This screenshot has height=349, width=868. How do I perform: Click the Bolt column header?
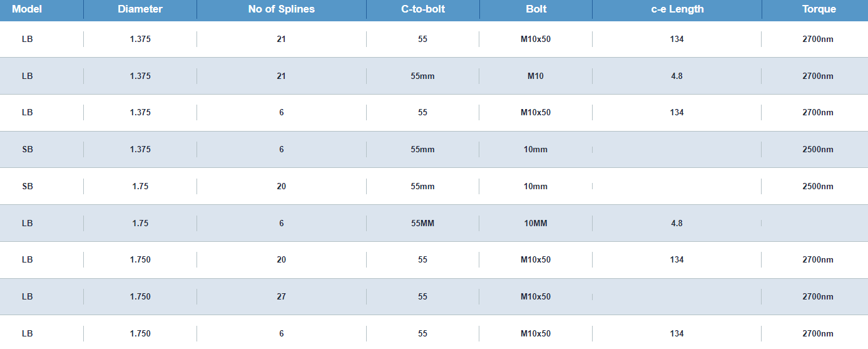point(536,9)
